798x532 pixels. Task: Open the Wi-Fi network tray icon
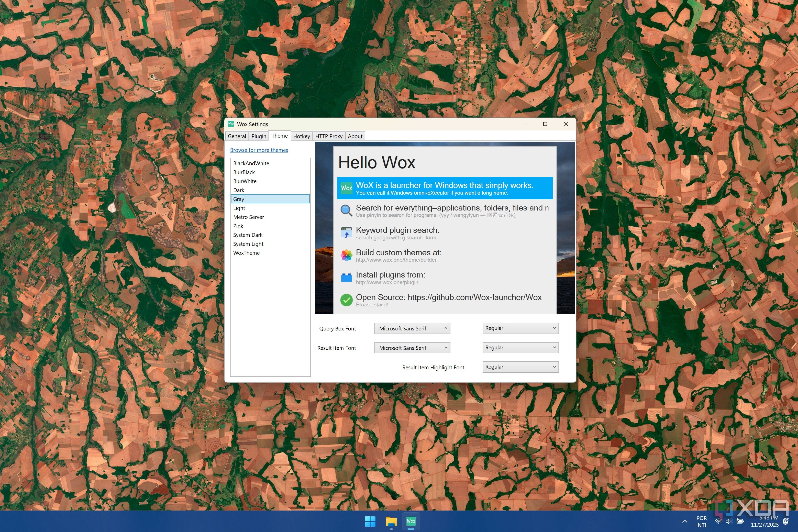(718, 522)
